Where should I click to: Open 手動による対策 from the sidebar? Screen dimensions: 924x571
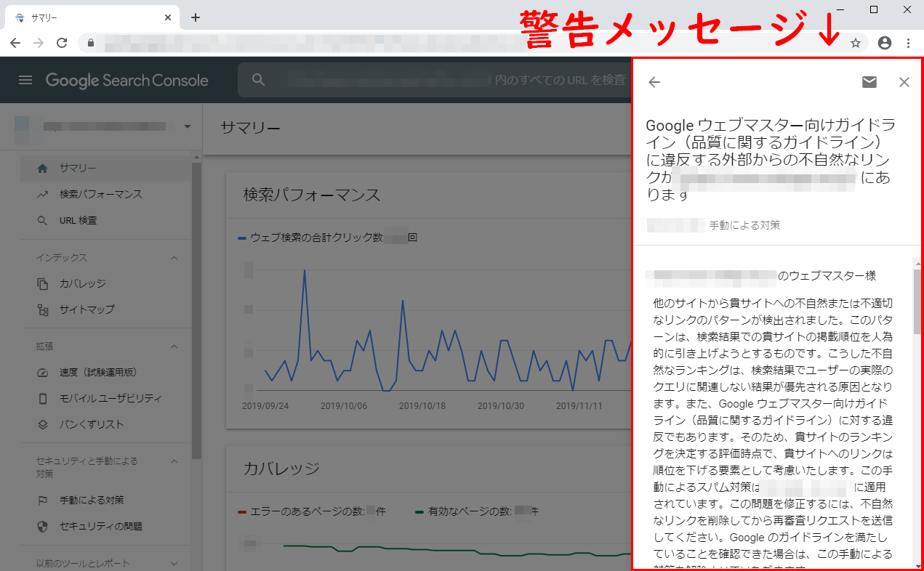point(105,500)
